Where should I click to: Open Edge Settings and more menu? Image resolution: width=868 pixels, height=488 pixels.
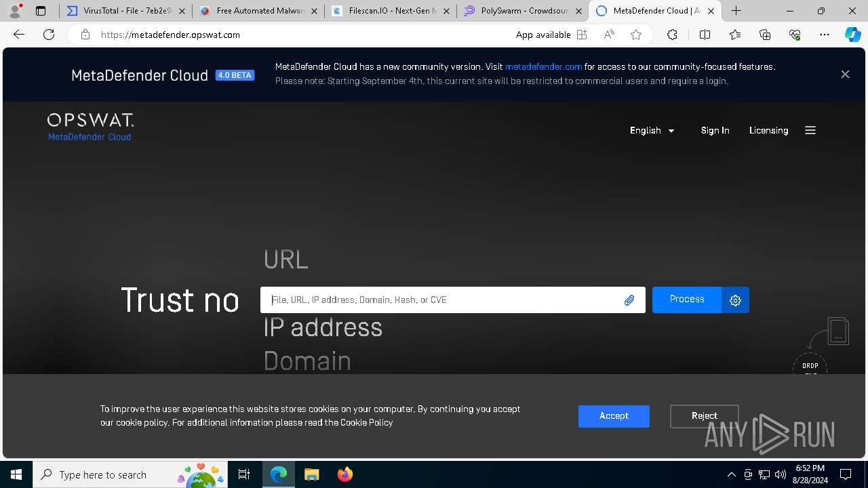click(825, 35)
